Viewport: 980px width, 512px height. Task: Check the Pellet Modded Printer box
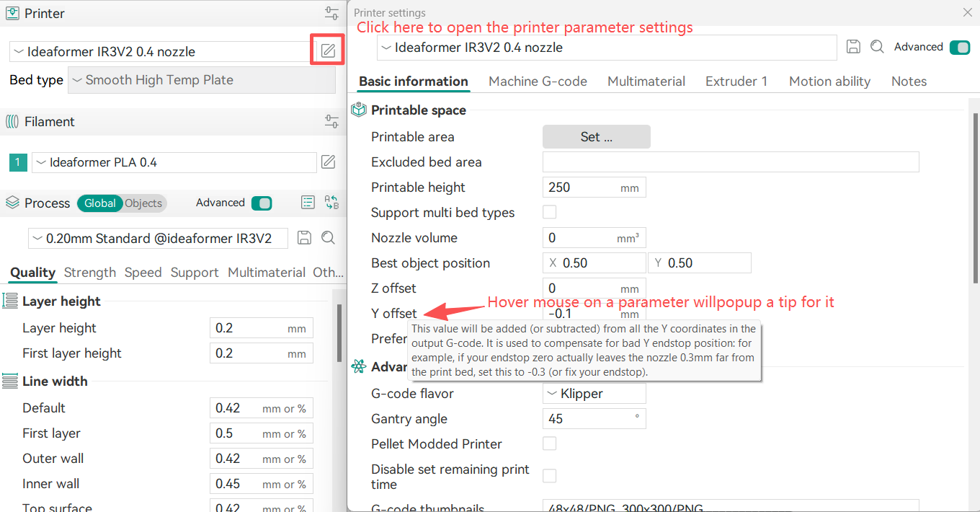tap(549, 443)
